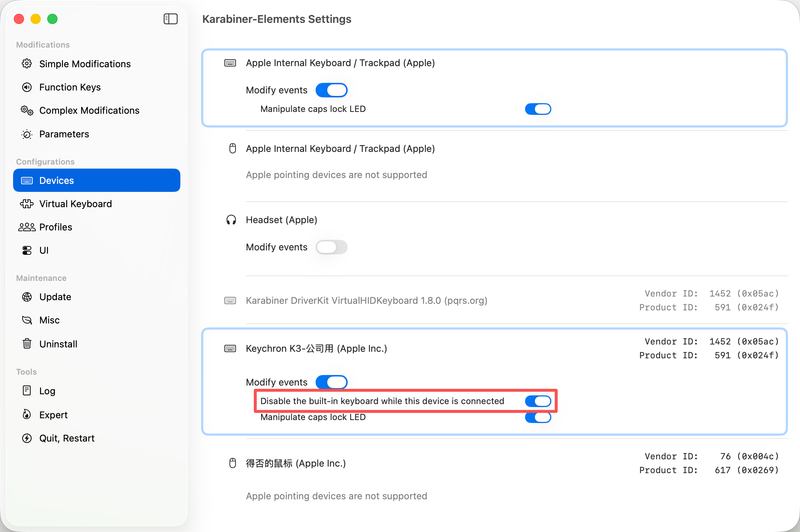Click the Simple Modifications gear icon
Viewport: 800px width, 532px height.
(27, 64)
